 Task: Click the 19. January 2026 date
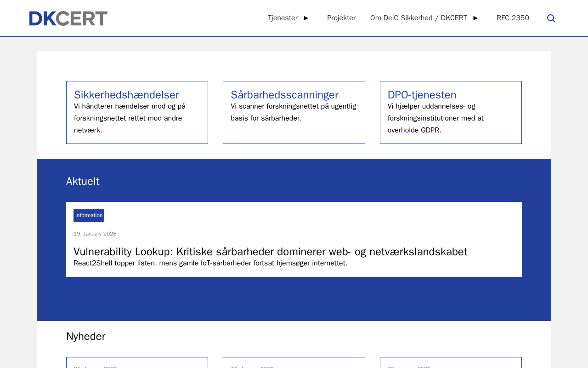tap(95, 234)
